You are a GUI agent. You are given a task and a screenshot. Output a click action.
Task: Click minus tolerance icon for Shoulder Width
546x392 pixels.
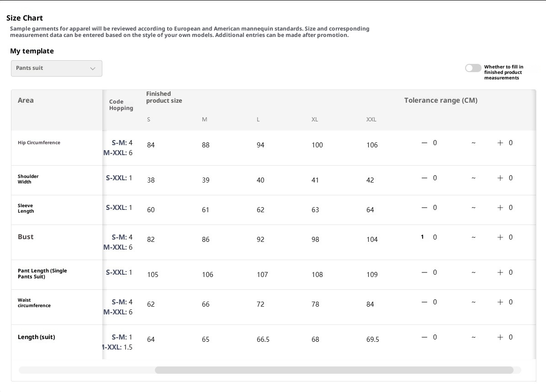[x=424, y=178]
